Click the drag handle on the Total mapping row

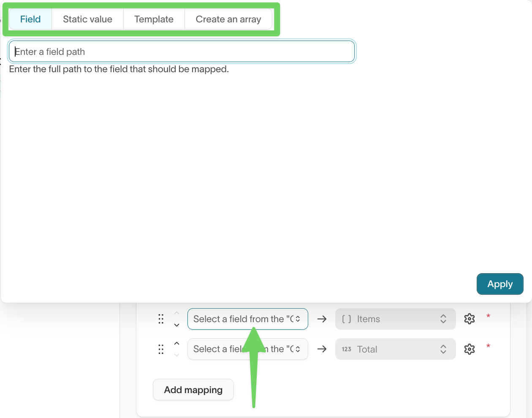(x=161, y=349)
